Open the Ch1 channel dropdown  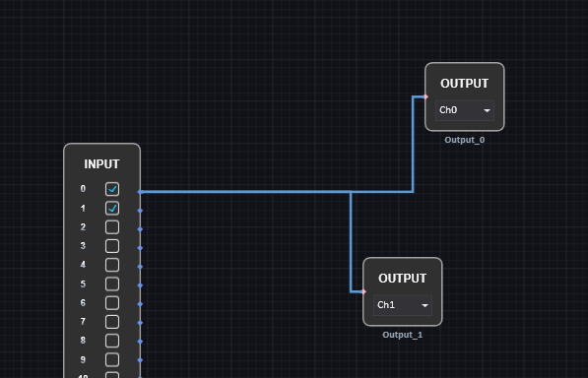click(x=403, y=305)
